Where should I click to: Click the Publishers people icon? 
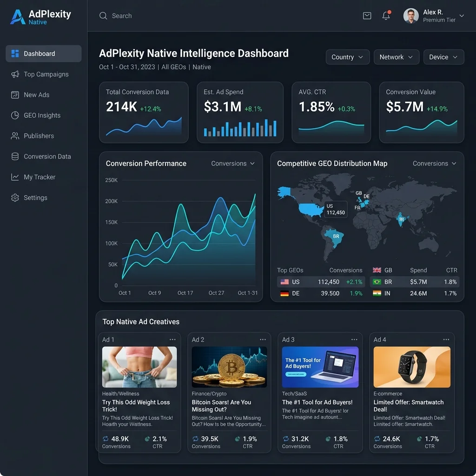15,136
